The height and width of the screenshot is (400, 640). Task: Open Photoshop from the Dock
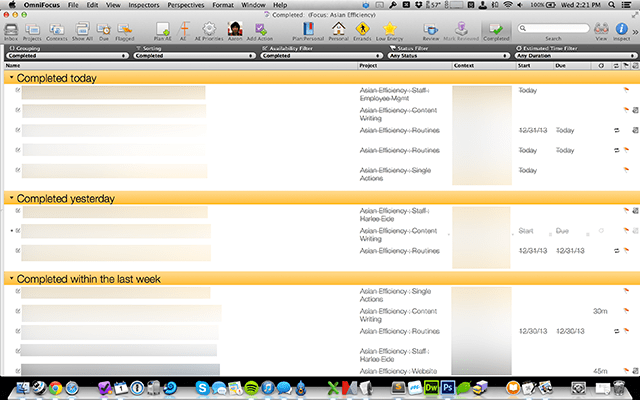448,387
